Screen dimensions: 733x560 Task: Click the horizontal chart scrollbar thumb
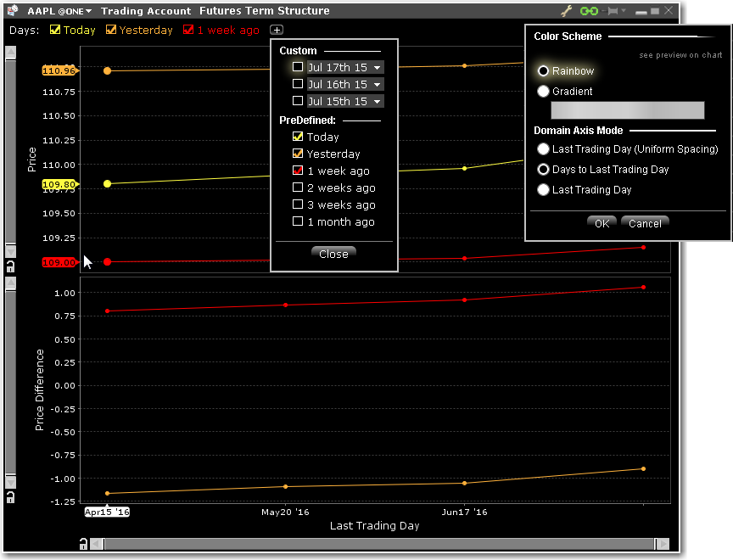[x=379, y=544]
